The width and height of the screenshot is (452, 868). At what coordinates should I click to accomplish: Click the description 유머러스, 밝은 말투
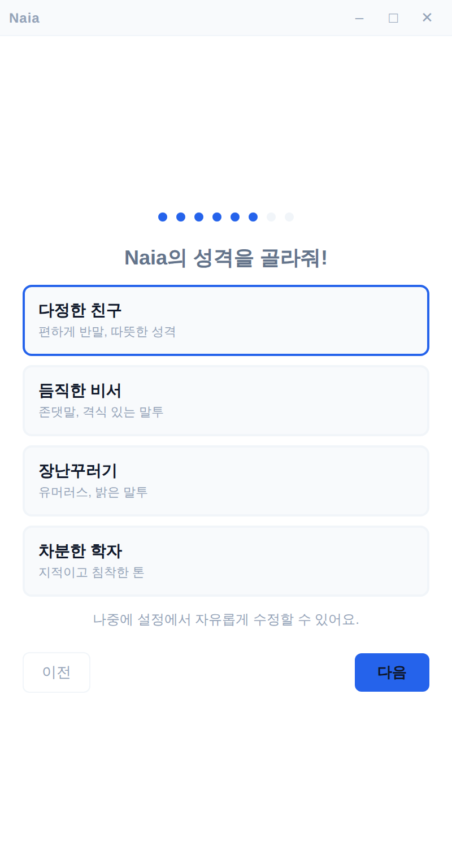[x=93, y=492]
